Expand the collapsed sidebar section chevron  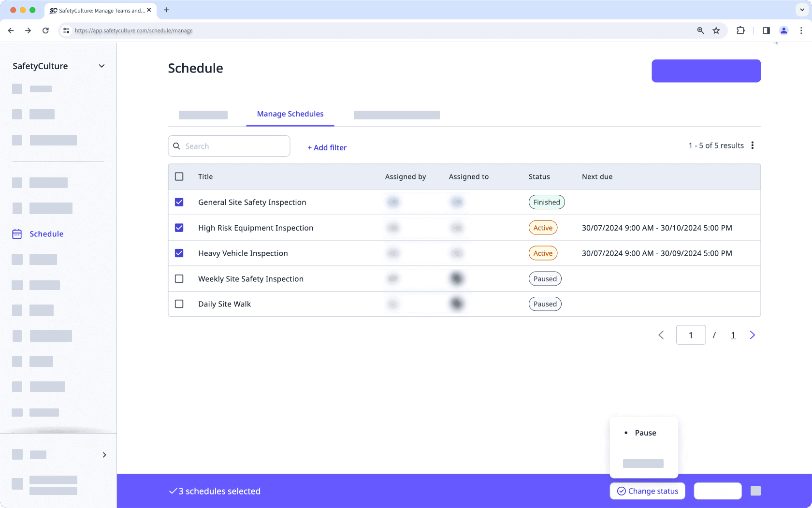[103, 455]
